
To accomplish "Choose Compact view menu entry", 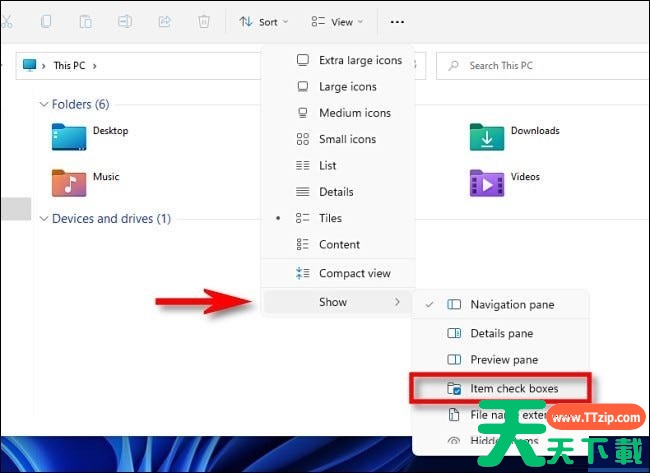I will pos(338,274).
